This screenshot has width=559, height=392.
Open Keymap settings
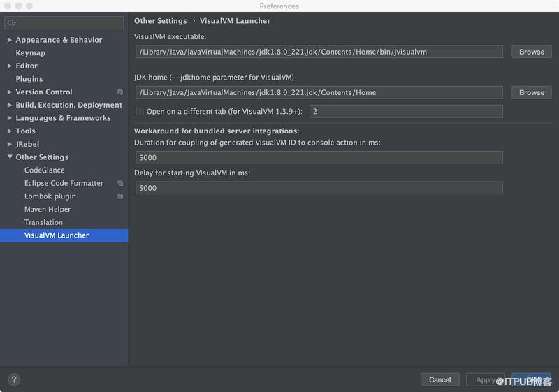tap(30, 52)
